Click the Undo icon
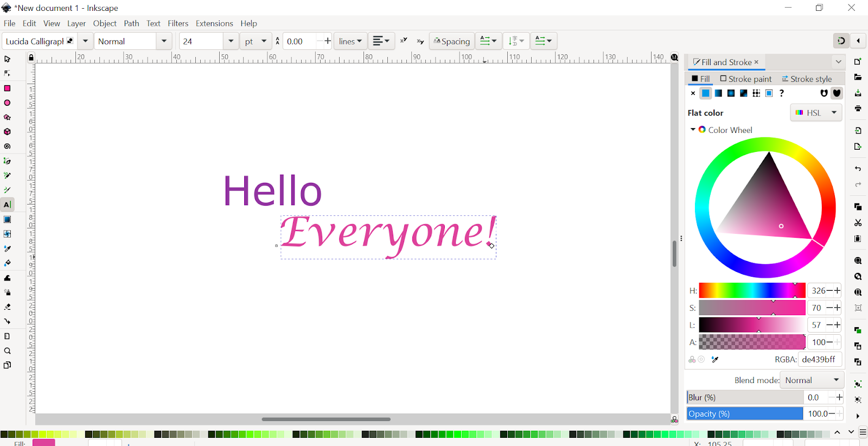 click(858, 169)
